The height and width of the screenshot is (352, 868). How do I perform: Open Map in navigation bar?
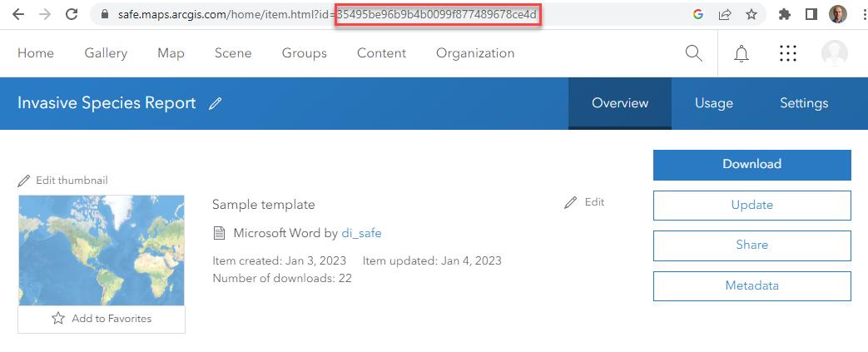coord(171,53)
